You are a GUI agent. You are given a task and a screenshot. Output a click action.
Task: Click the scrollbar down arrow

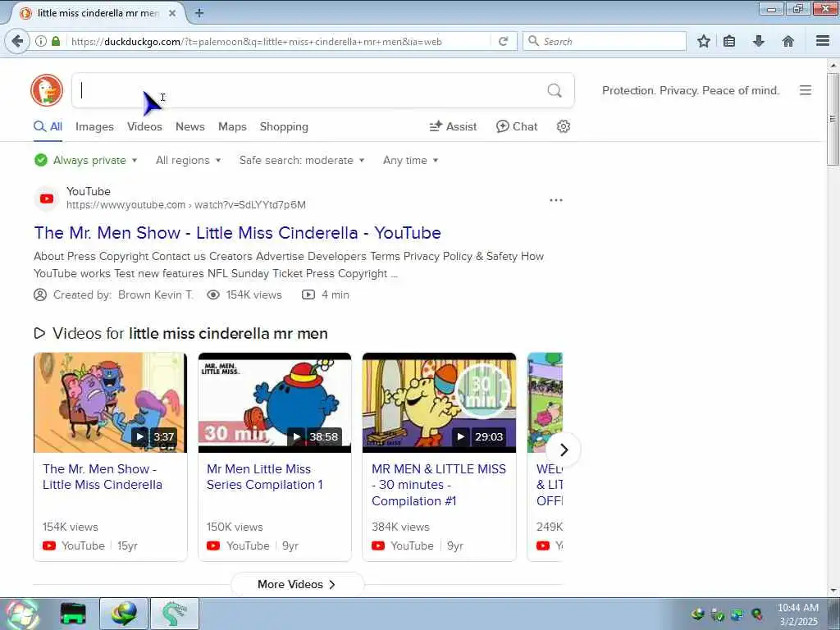pyautogui.click(x=833, y=591)
